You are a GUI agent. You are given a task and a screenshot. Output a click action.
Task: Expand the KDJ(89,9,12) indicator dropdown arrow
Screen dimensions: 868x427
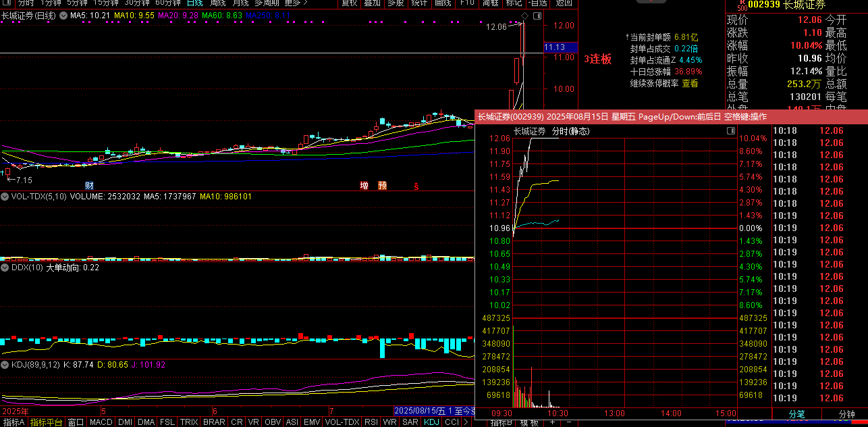(5, 365)
